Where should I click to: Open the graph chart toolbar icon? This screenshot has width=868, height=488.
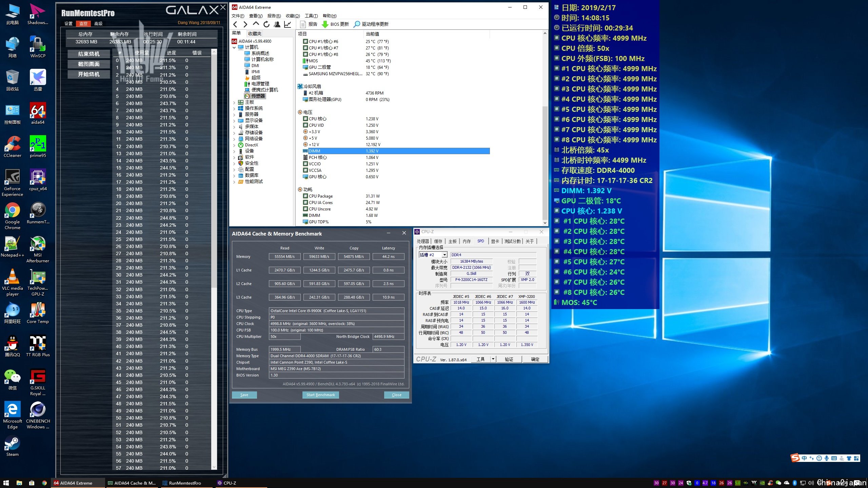pyautogui.click(x=288, y=24)
